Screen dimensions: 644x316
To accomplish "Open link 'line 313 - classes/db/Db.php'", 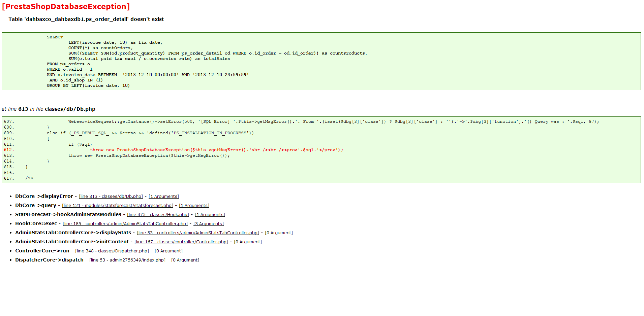I will coord(111,197).
